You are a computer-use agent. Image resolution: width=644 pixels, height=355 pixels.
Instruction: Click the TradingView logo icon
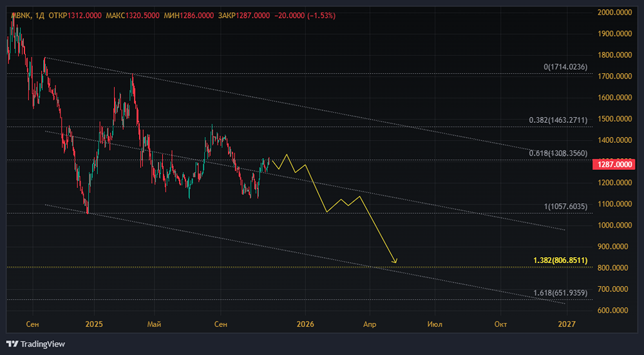pyautogui.click(x=12, y=343)
